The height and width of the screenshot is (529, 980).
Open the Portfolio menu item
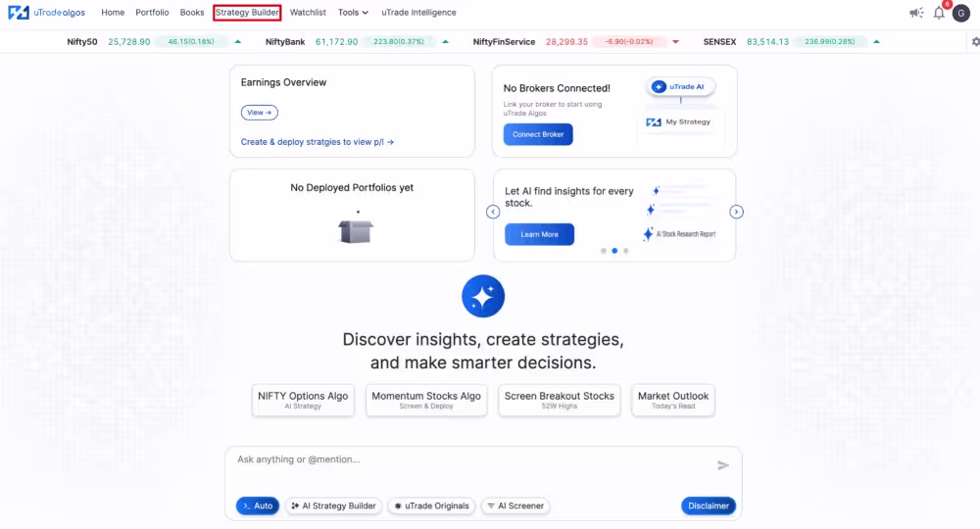tap(152, 13)
